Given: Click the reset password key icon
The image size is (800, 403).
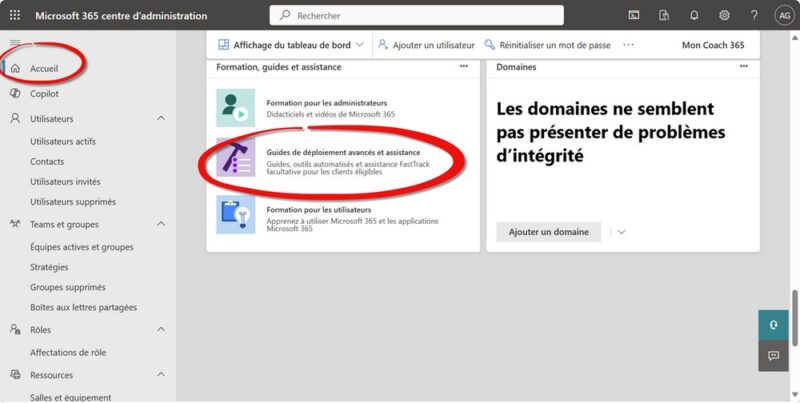Looking at the screenshot, I should pos(489,45).
